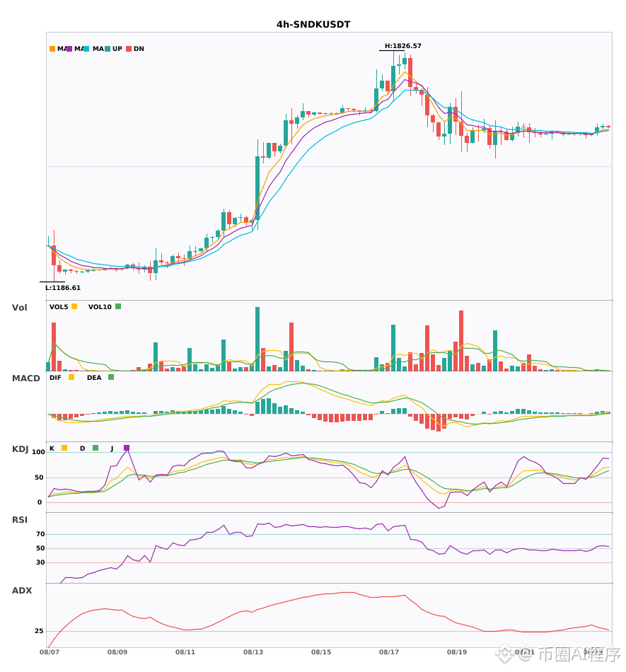626x672 pixels.
Task: Click the orange MA legend swatch
Action: click(52, 49)
